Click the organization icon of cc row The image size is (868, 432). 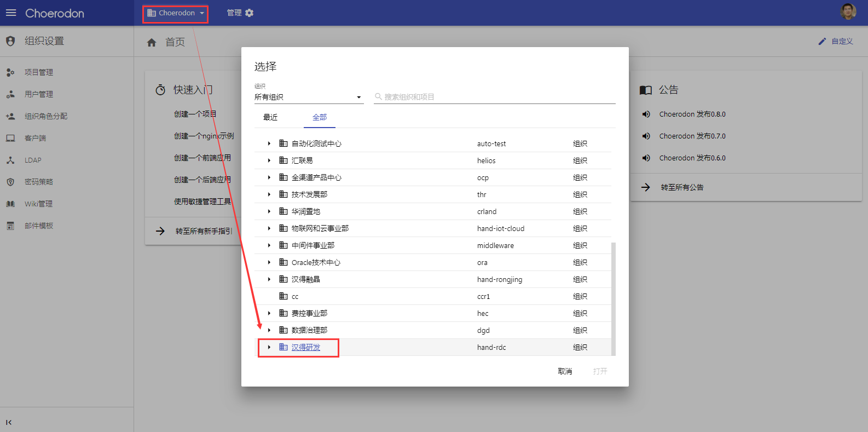click(x=283, y=296)
